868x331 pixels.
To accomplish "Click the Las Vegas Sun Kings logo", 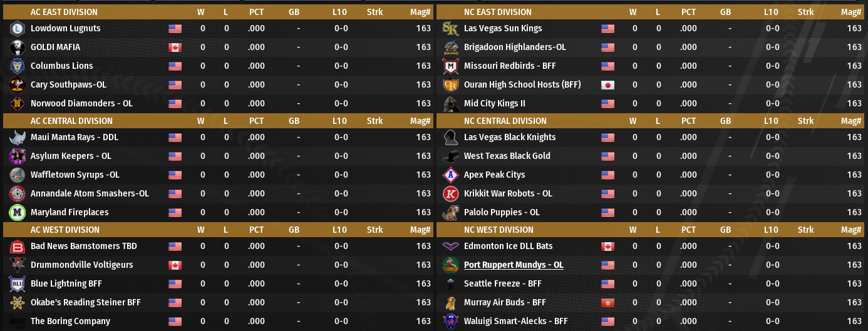I will tap(450, 28).
